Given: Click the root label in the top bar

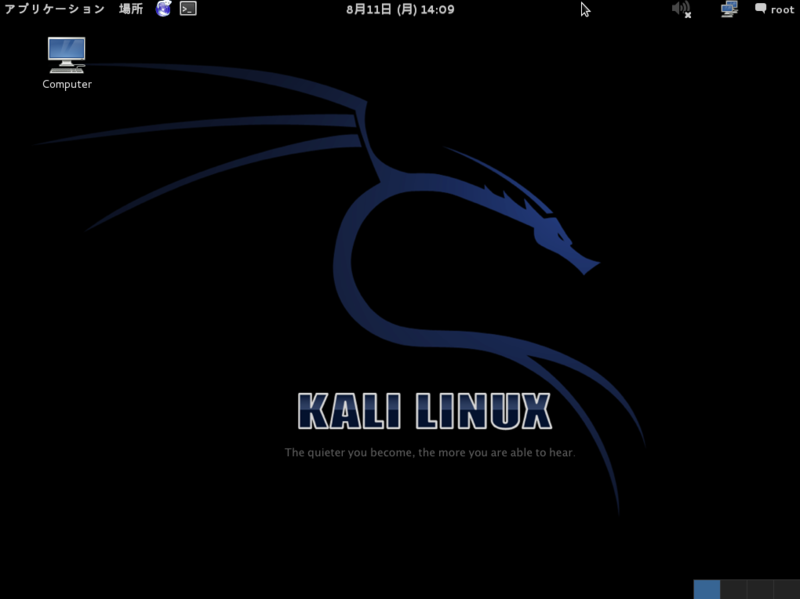Looking at the screenshot, I should point(783,10).
